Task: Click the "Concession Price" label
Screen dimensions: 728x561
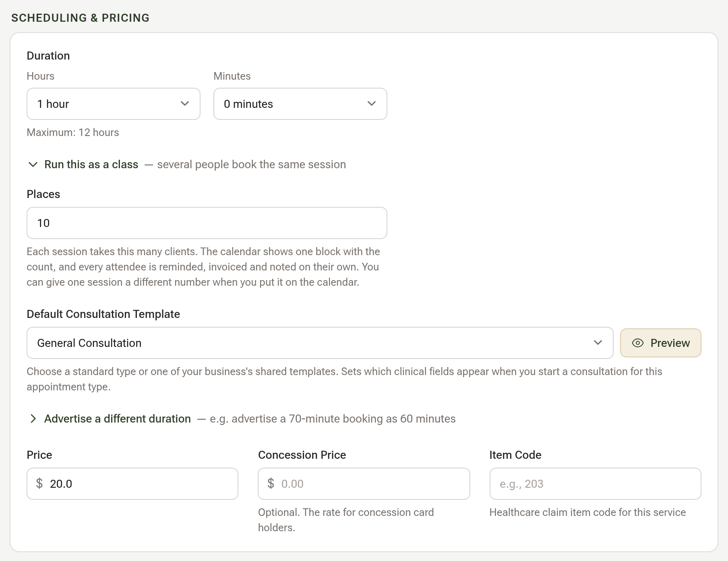Action: 302,455
